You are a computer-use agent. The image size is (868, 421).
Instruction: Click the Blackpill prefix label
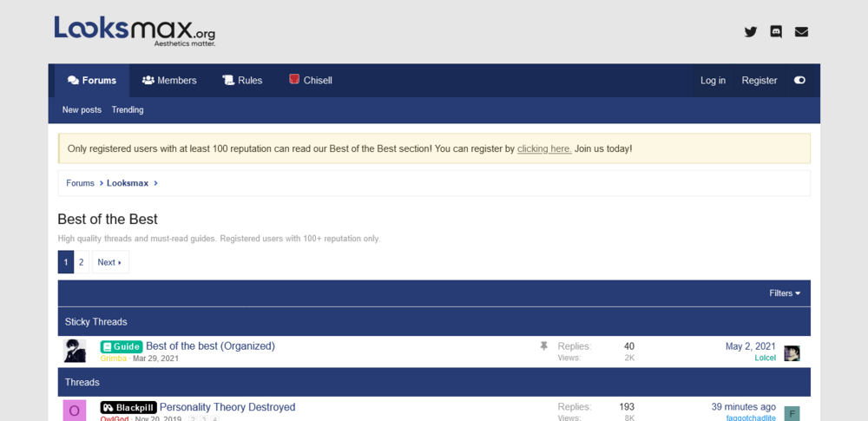click(128, 408)
